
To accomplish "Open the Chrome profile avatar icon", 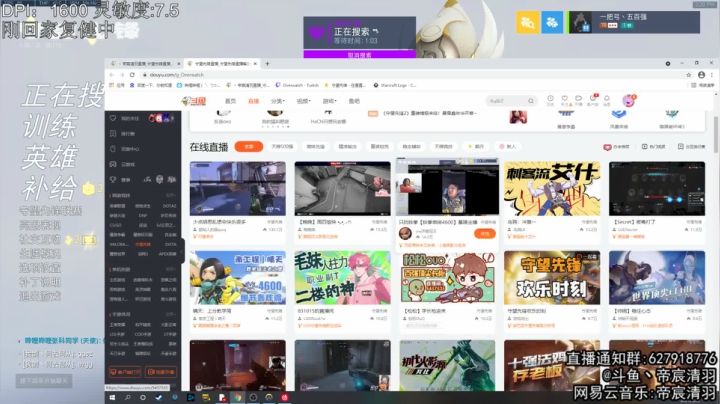I will (x=701, y=75).
